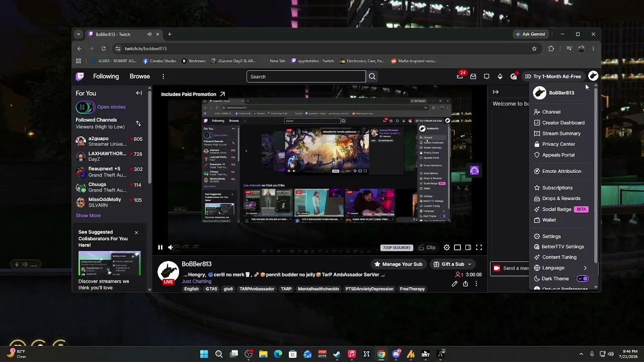Enter fullscreen on the video player
Viewport: 644px width, 362px height.
[x=479, y=247]
